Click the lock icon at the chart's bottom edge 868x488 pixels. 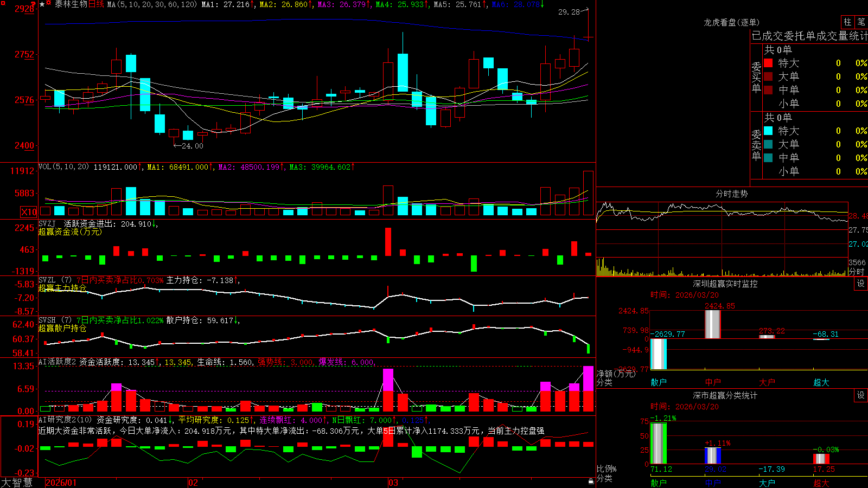[591, 481]
